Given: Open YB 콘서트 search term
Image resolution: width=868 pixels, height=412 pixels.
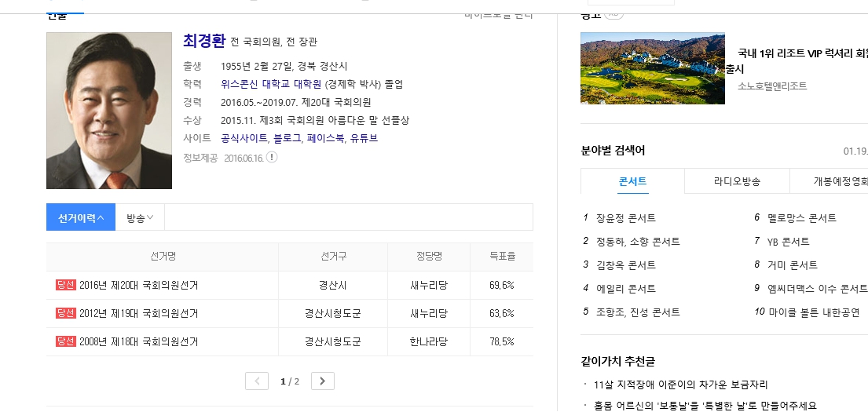Looking at the screenshot, I should point(789,242).
